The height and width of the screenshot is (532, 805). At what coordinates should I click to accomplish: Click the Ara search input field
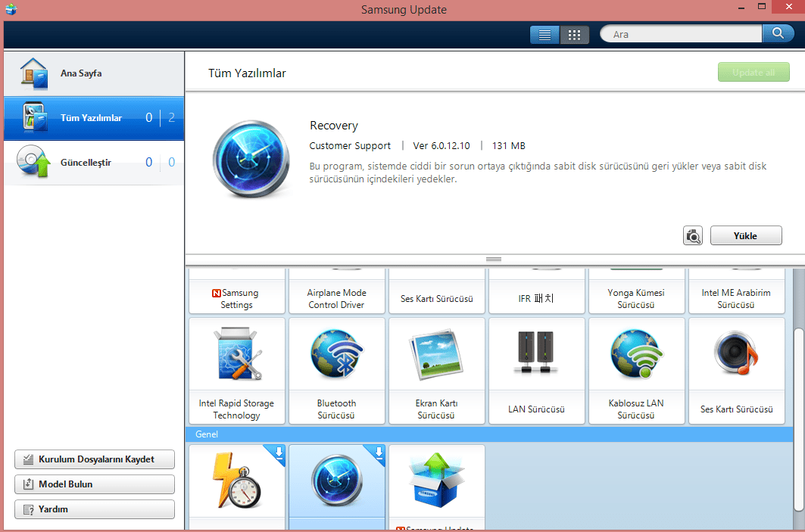point(681,34)
